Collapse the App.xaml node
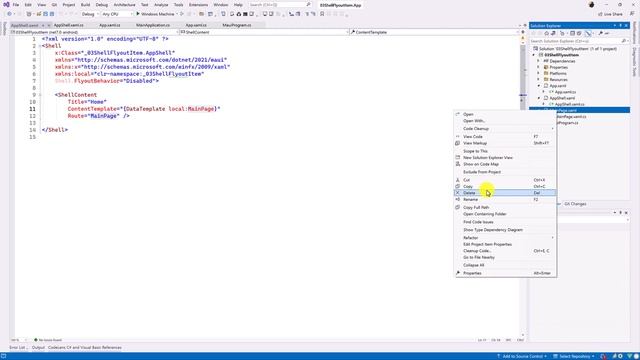 (x=538, y=86)
